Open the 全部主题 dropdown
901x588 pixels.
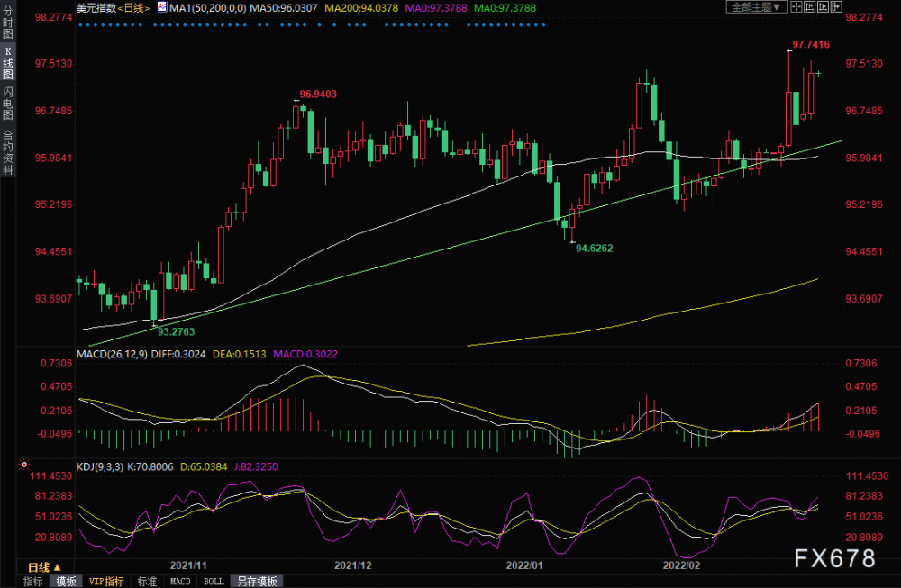coord(756,7)
